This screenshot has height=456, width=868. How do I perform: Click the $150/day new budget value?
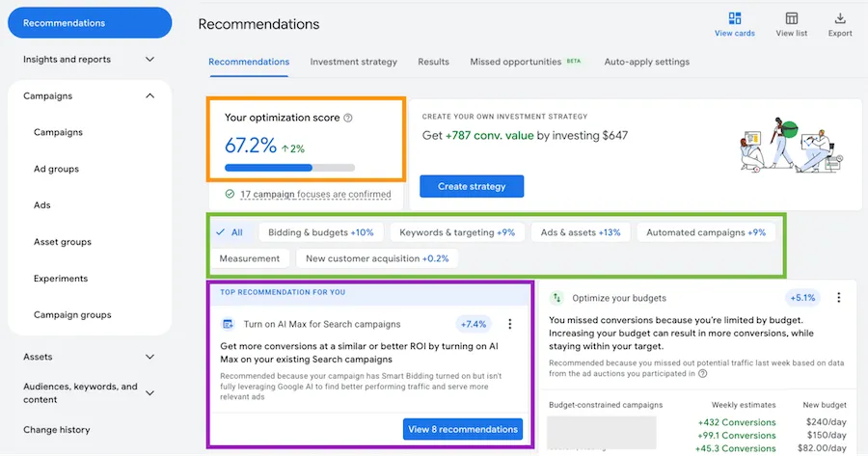point(826,436)
